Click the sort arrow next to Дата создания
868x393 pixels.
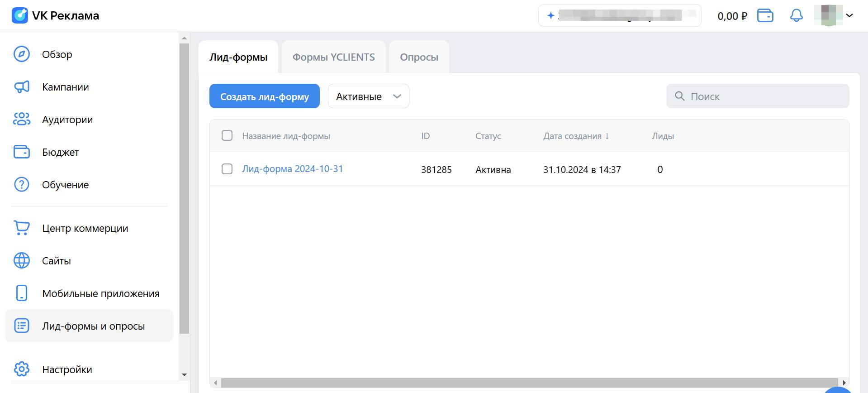[607, 136]
